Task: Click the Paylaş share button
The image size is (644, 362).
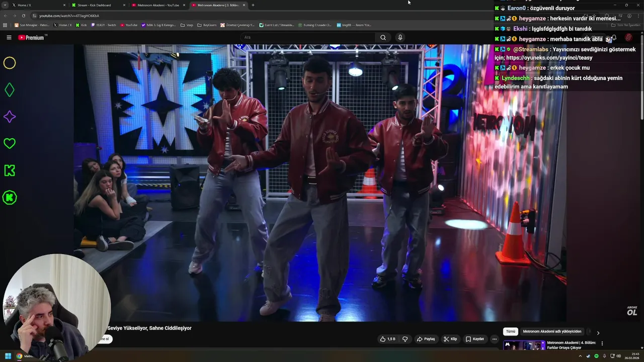Action: click(426, 339)
